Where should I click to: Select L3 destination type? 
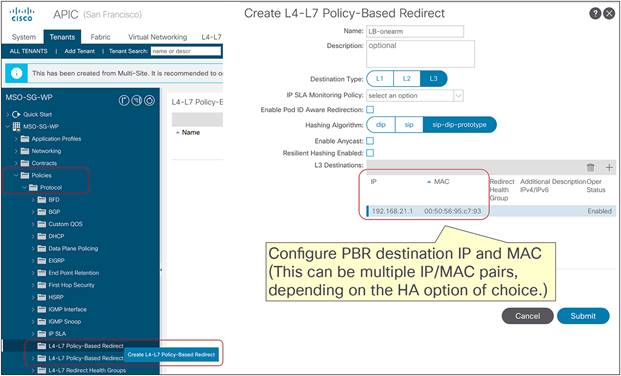click(x=434, y=79)
